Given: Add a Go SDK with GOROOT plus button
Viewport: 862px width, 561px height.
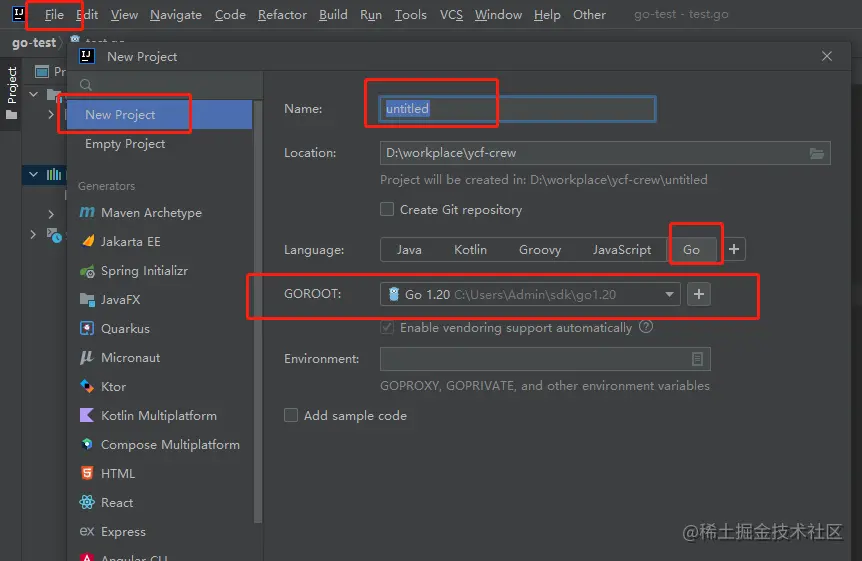Looking at the screenshot, I should tap(699, 294).
